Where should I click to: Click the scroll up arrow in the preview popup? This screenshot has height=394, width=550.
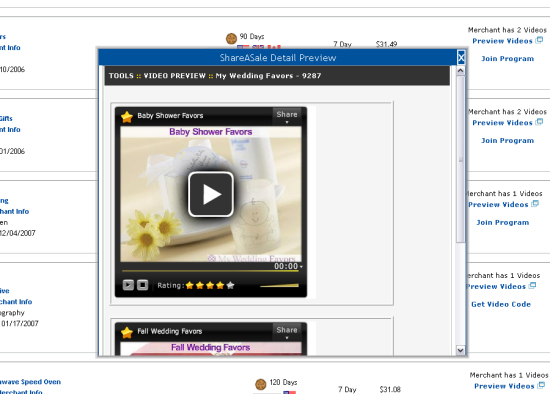tap(461, 71)
